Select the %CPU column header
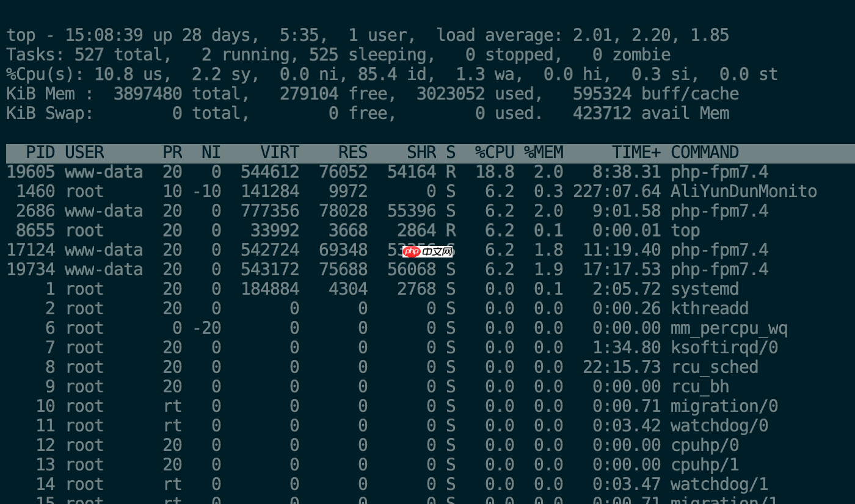The width and height of the screenshot is (855, 504). click(494, 152)
